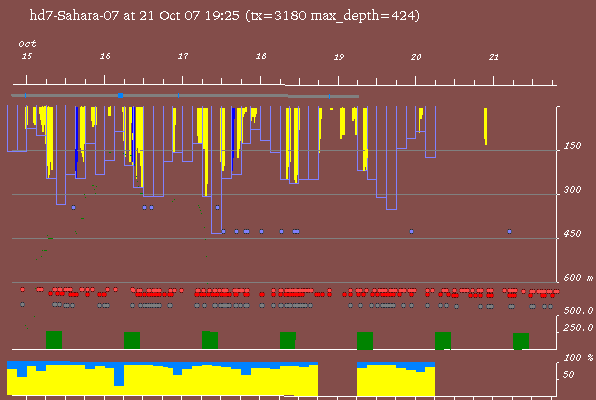Viewport: 596px width, 400px height.
Task: Select the '18' date label on the time axis
Action: point(261,56)
